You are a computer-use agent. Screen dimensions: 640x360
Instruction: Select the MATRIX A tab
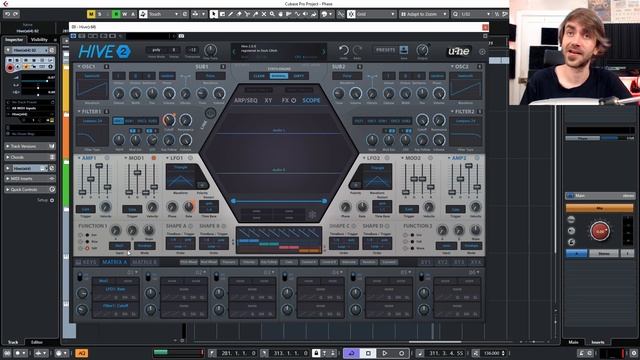click(114, 262)
